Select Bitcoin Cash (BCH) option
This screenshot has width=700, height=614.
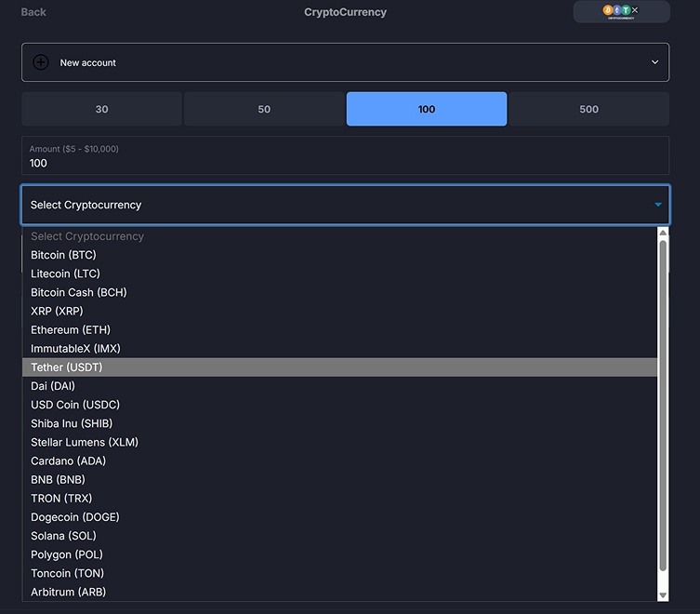(x=339, y=292)
